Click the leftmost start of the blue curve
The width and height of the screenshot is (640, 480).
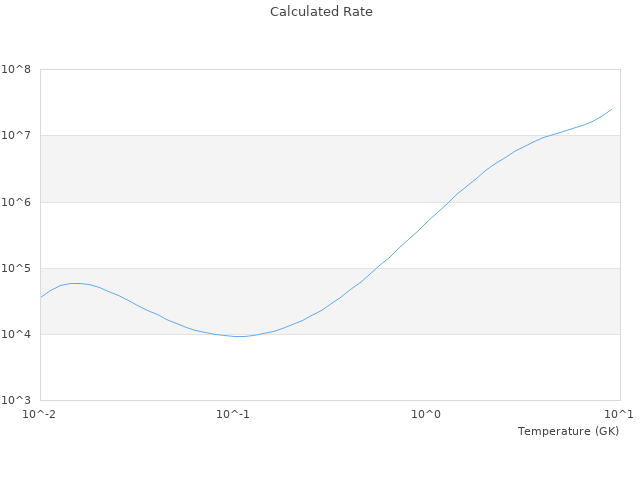click(41, 297)
